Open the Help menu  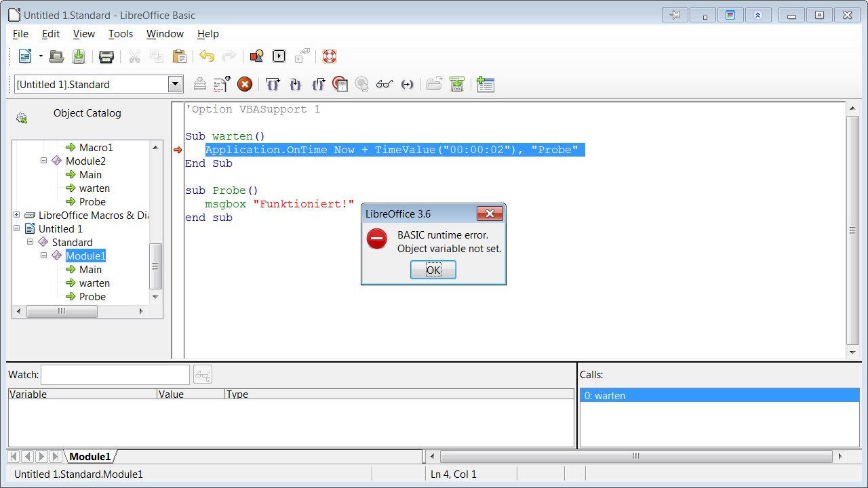(x=208, y=34)
